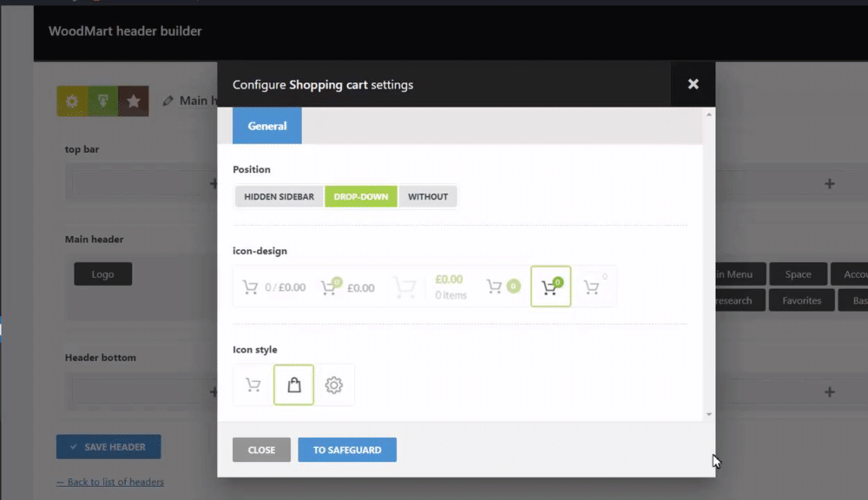This screenshot has width=868, height=500.
Task: Click the green icon beside gear
Action: click(103, 101)
